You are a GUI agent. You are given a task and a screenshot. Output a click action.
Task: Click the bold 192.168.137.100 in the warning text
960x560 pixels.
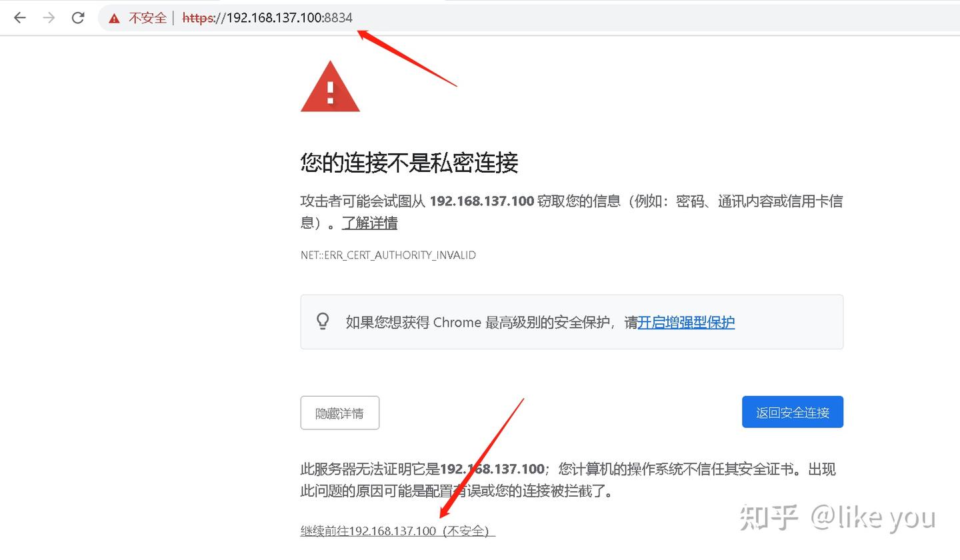tap(482, 201)
